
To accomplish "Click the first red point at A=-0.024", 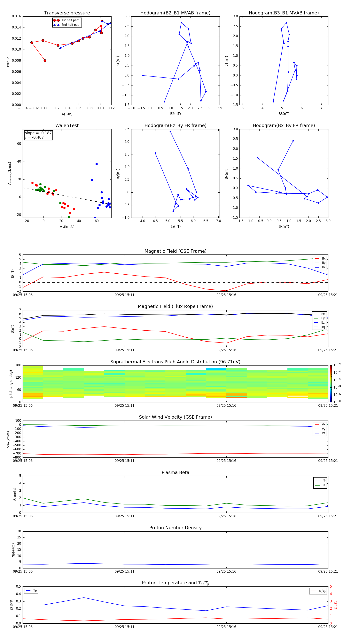I will 32,43.
